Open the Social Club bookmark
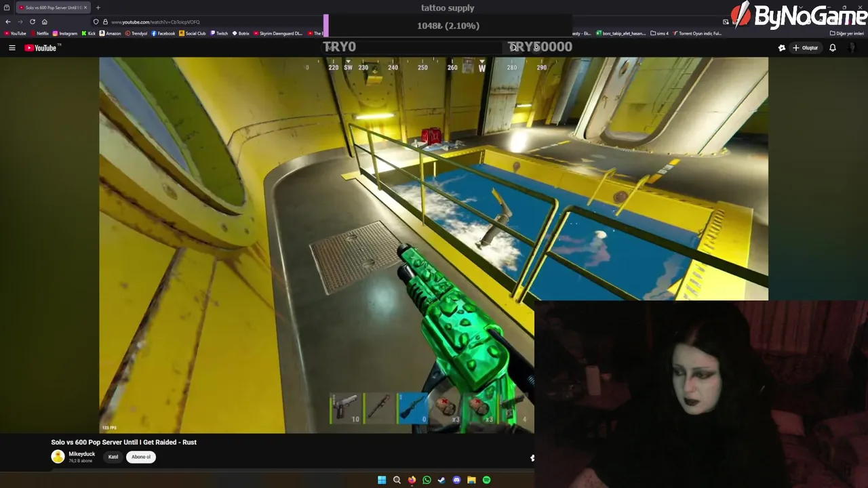The height and width of the screenshot is (488, 868). click(x=193, y=33)
